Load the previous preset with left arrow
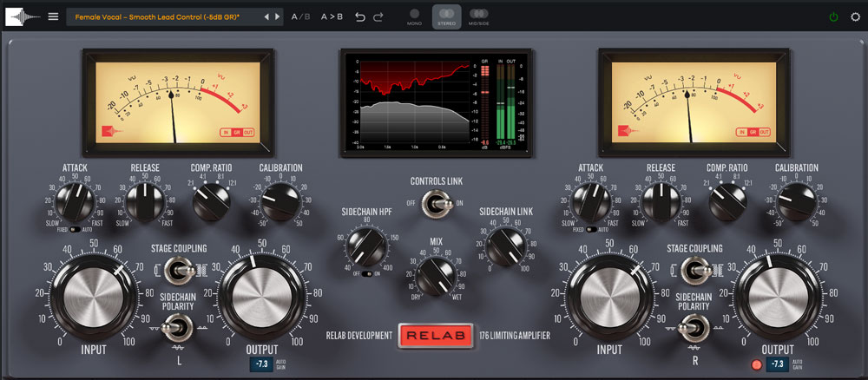Image resolution: width=868 pixels, height=380 pixels. [x=266, y=16]
